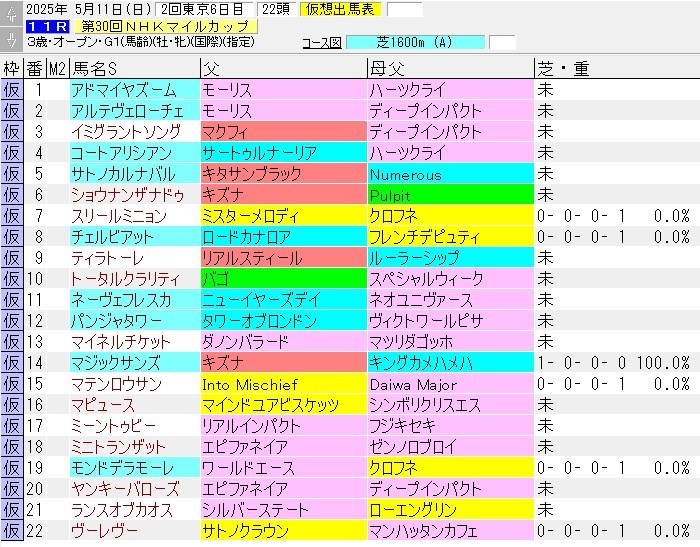The width and height of the screenshot is (700, 547).
Task: Click damsire フレンチデピュティ cell
Action: 450,237
